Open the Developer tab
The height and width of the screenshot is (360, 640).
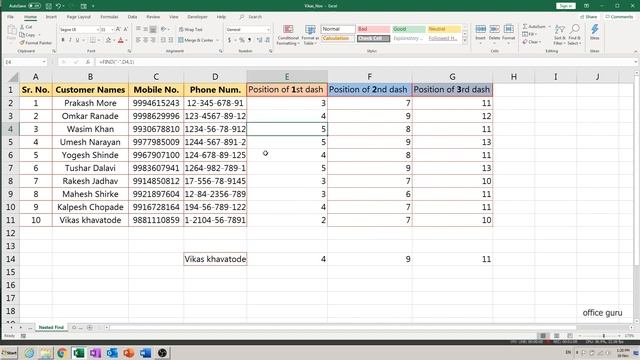(197, 17)
